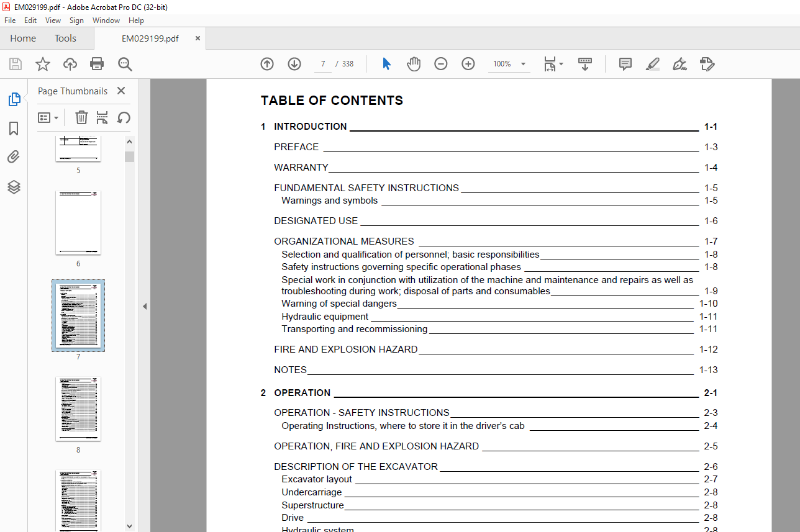Go to previous page arrow
Screen dimensions: 800x532
[x=267, y=64]
